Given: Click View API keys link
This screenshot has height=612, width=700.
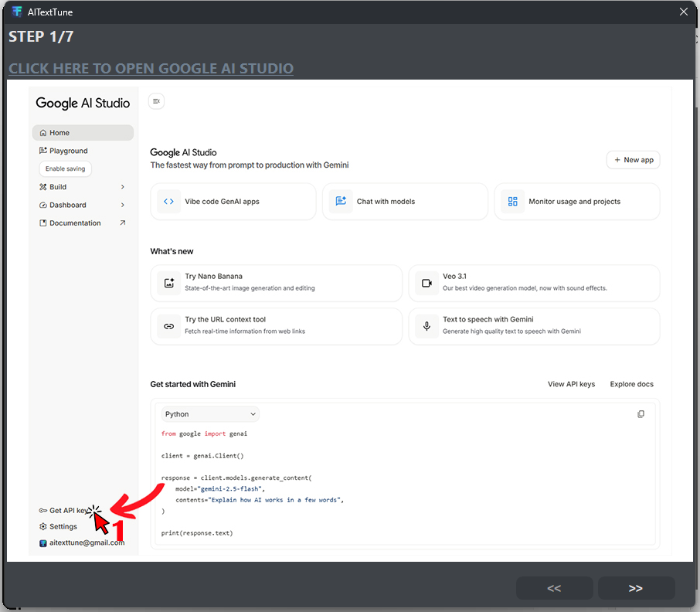Looking at the screenshot, I should (572, 384).
